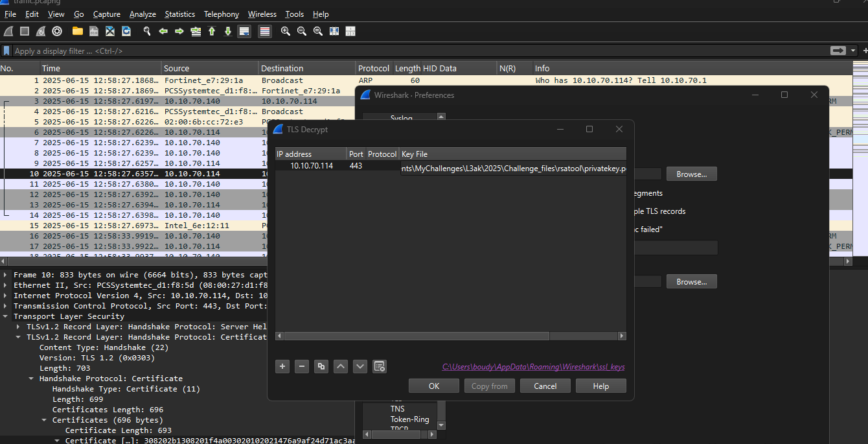Toggle auto-scroll during live capture
868x444 pixels.
(244, 31)
